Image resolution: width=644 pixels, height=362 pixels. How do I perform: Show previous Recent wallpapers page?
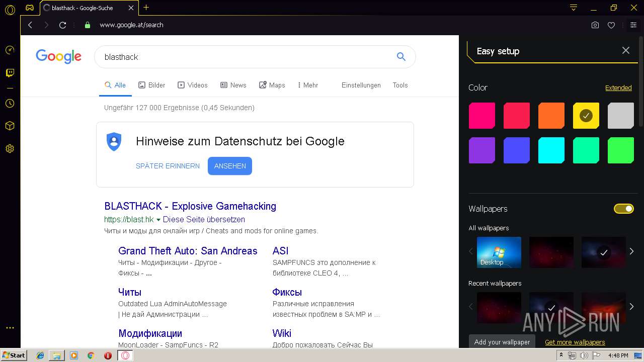pos(471,306)
